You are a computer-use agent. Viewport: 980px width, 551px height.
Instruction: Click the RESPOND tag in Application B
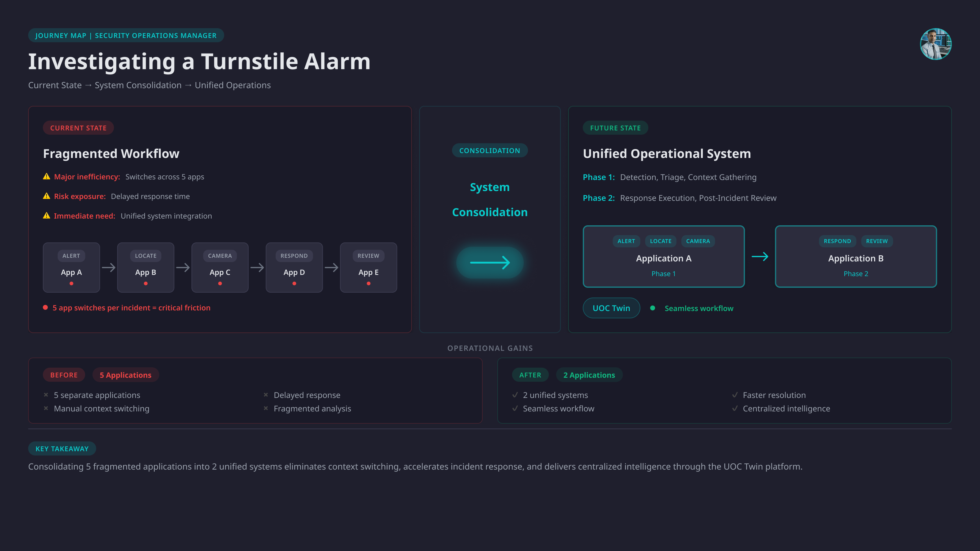coord(837,241)
